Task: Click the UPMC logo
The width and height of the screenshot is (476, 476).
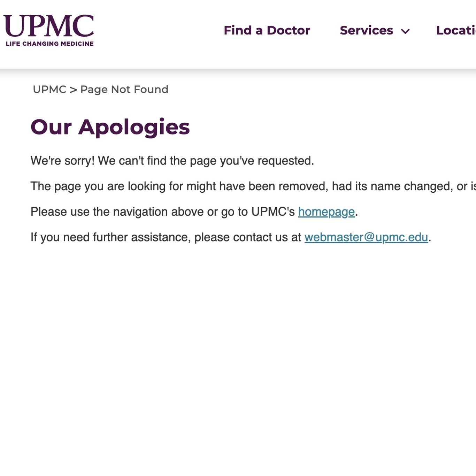Action: 48,26
